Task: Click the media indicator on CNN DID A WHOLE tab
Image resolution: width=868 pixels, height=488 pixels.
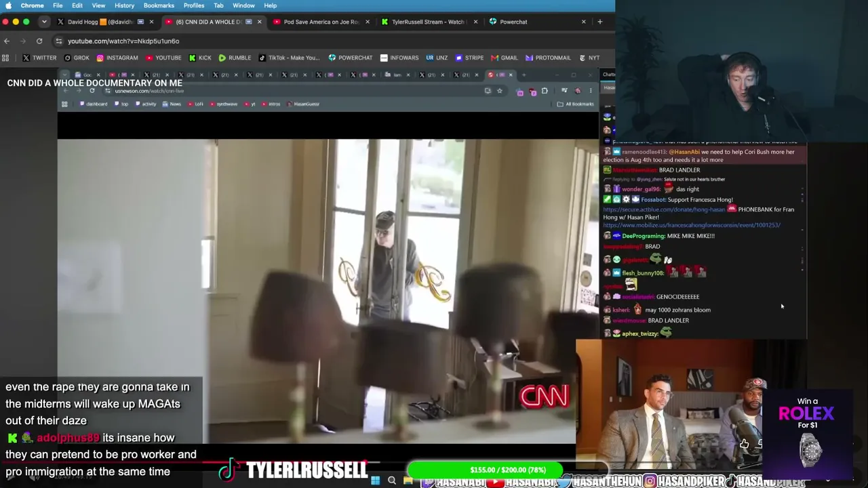Action: 249,22
